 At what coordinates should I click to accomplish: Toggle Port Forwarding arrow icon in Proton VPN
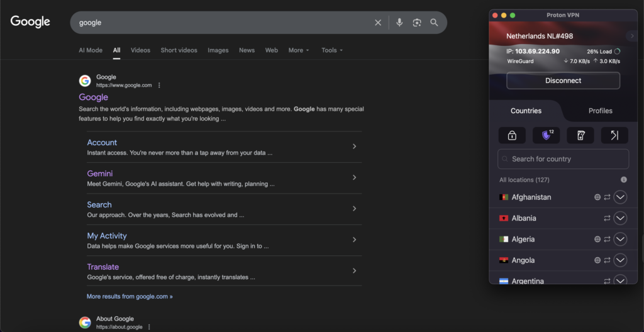(x=614, y=136)
